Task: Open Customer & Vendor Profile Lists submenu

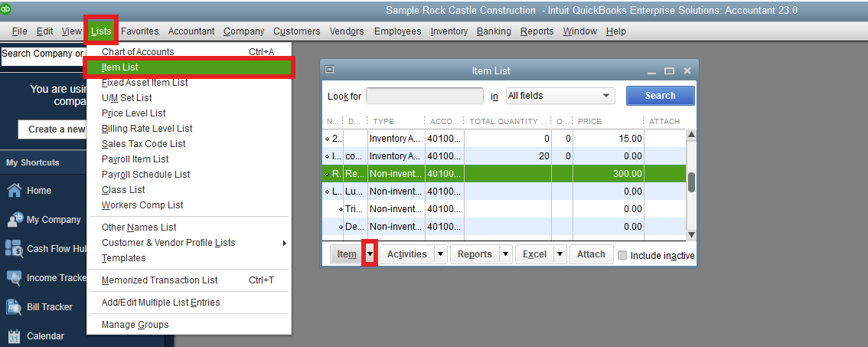Action: click(191, 243)
